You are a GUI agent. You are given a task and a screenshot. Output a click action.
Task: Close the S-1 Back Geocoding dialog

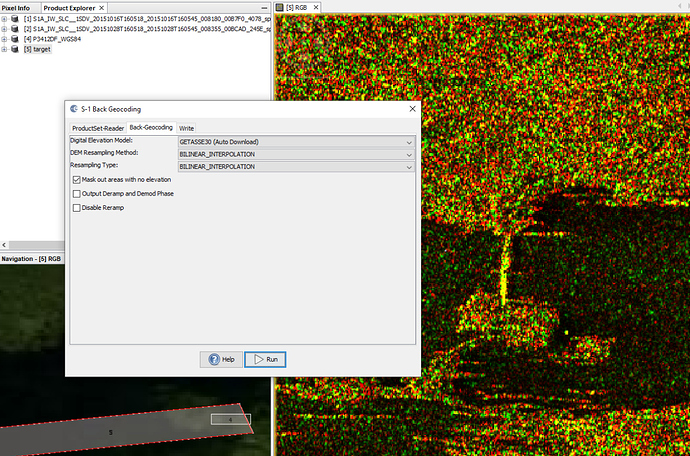point(412,109)
